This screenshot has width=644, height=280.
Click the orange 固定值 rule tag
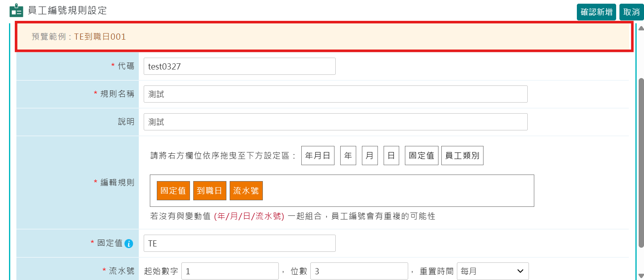click(173, 191)
